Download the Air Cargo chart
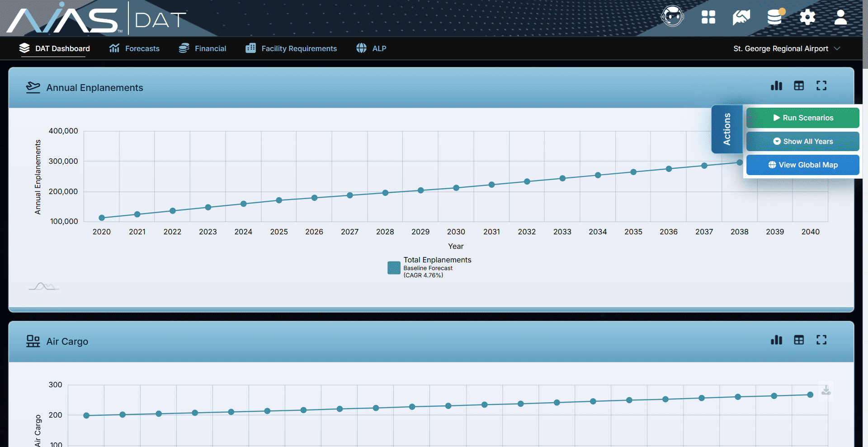868x447 pixels. coord(826,390)
